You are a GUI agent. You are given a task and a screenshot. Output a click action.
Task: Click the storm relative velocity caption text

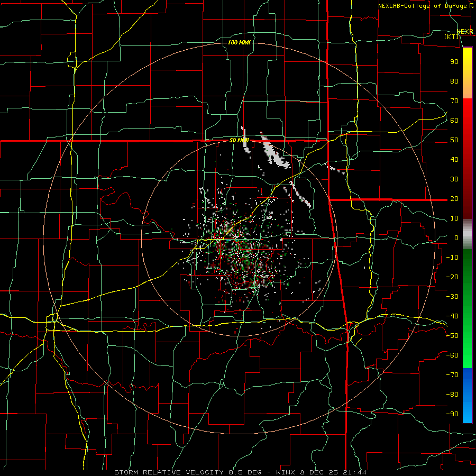click(240, 472)
